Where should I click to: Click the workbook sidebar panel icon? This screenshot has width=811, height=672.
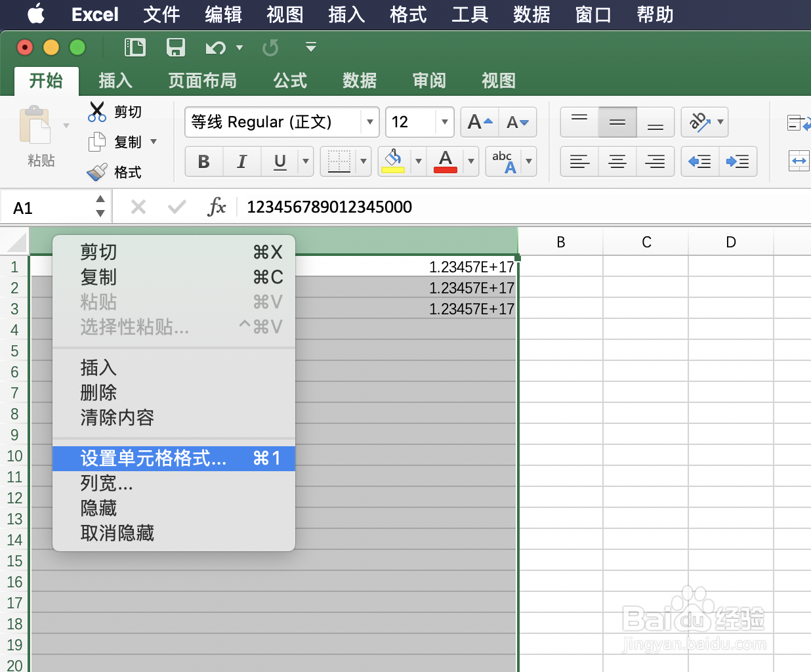pos(135,47)
